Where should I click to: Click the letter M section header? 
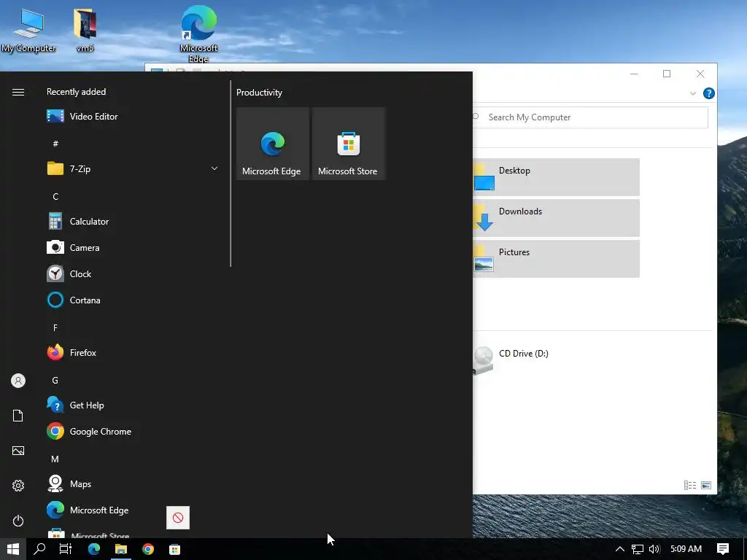point(55,459)
